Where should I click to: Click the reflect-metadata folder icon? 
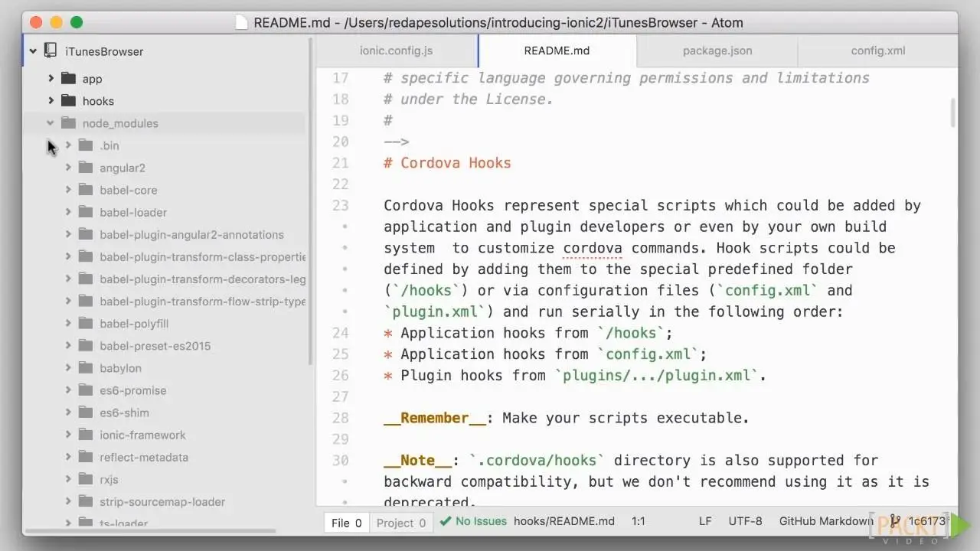tap(86, 456)
